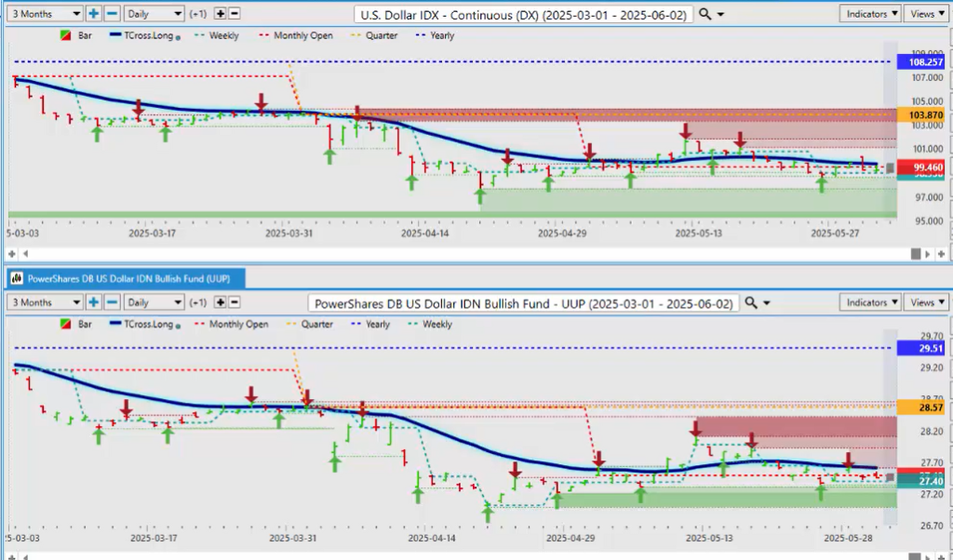The image size is (953, 560).
Task: Click the blue plus zoom-in icon on UUP chart
Action: tap(94, 302)
